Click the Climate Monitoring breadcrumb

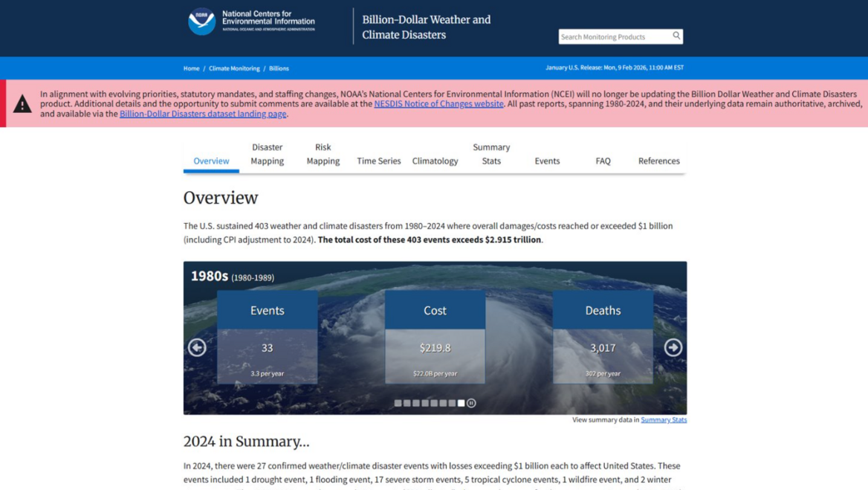tap(233, 68)
